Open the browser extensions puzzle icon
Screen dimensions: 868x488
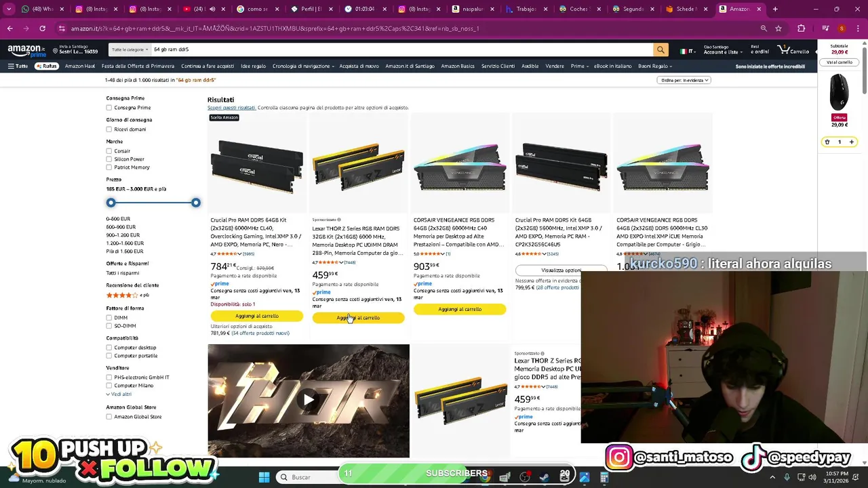coord(801,28)
